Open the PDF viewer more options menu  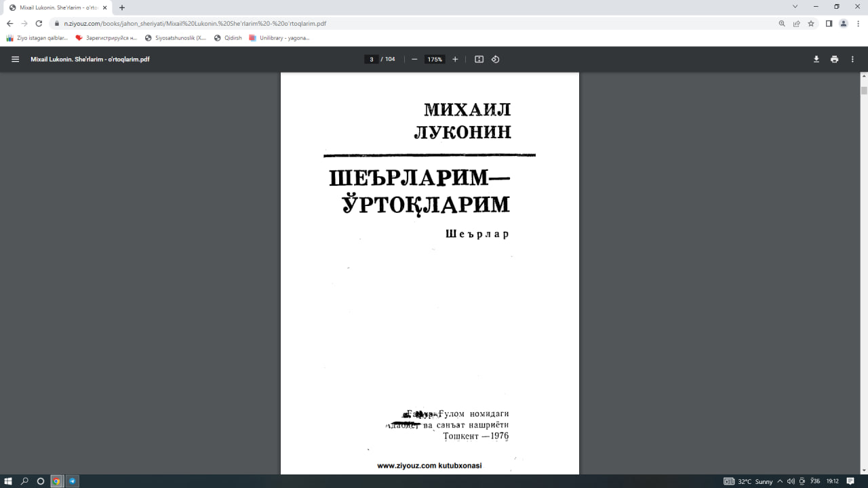tap(852, 59)
